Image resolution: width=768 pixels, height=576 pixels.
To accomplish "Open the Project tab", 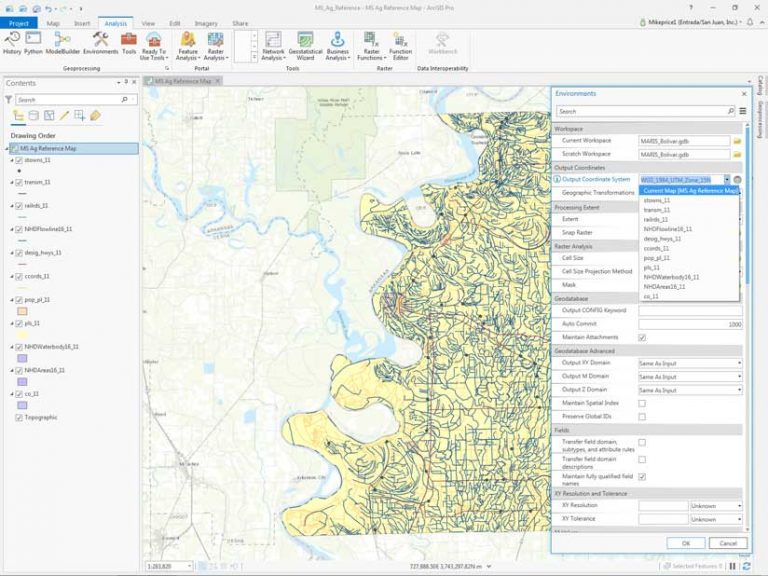I will (x=19, y=23).
